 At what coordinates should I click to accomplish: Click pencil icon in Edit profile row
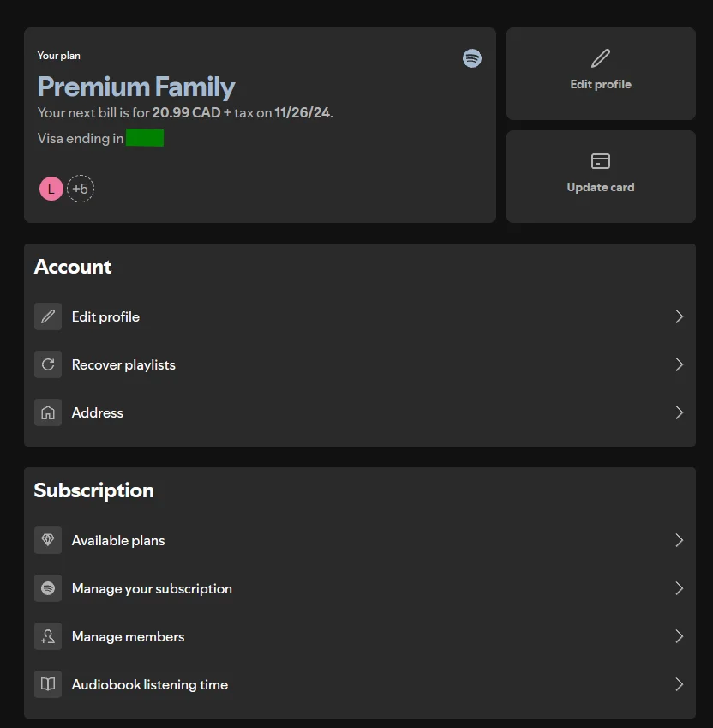coord(48,316)
